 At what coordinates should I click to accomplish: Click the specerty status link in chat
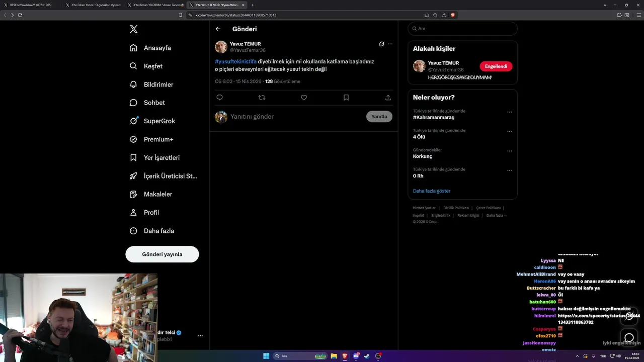[x=599, y=319]
